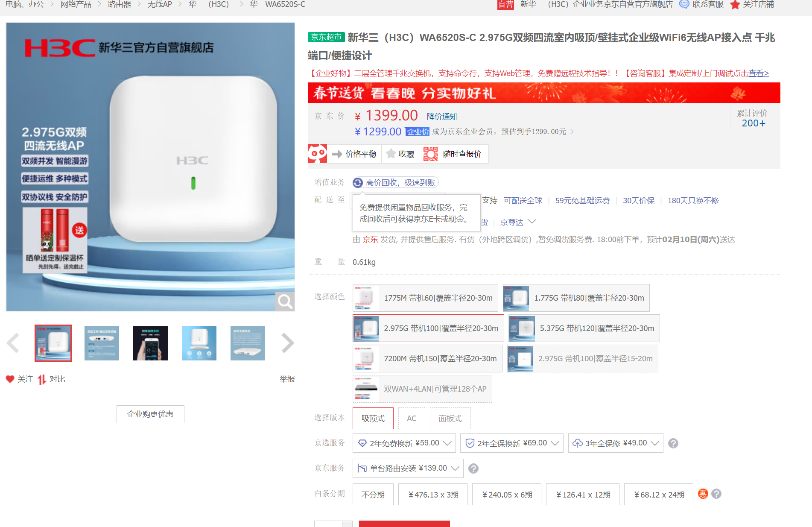Open 网络产品 breadcrumb category
Viewport: 812px width, 527px height.
(x=76, y=4)
